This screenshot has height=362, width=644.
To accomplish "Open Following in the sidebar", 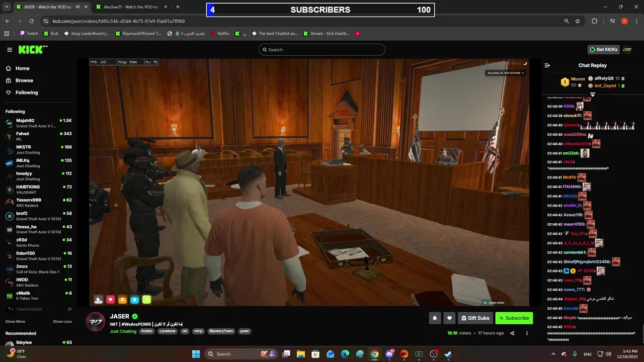I will pos(26,93).
